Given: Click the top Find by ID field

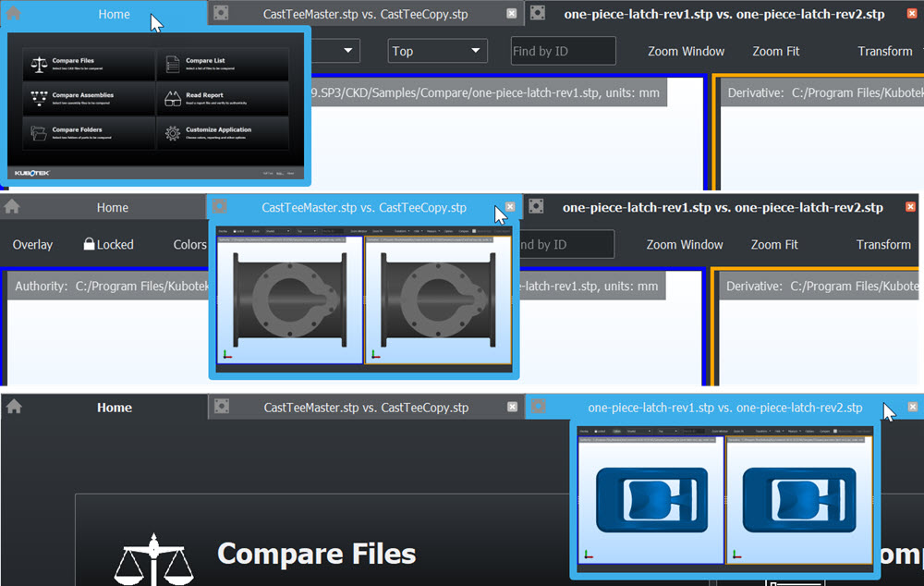Looking at the screenshot, I should coord(563,51).
